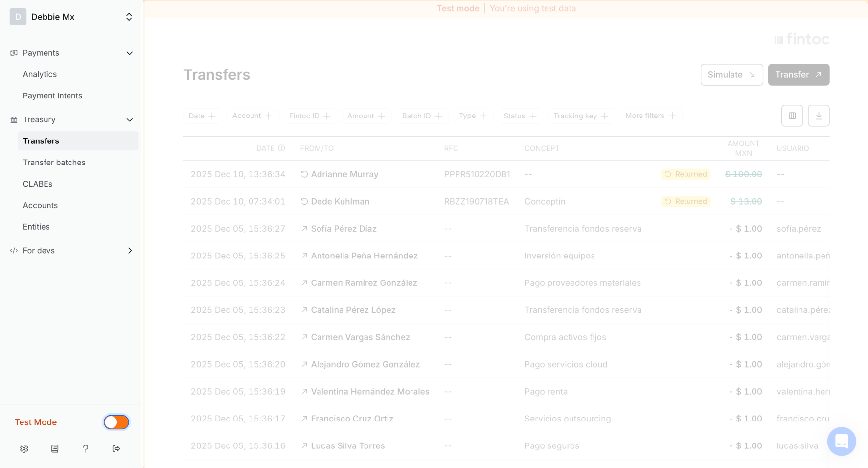Screen dimensions: 868x468
Task: Click the Test Mode label
Action: pyautogui.click(x=36, y=422)
